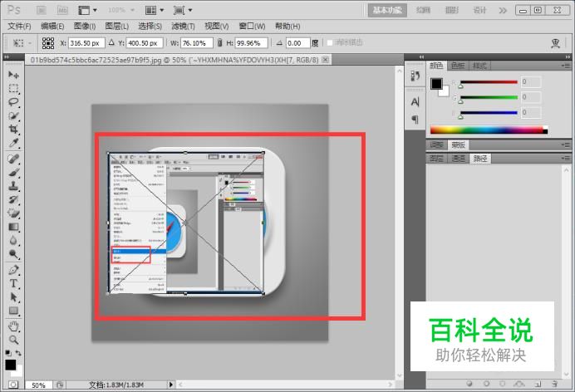Select the 摄影 workspace button

[452, 10]
